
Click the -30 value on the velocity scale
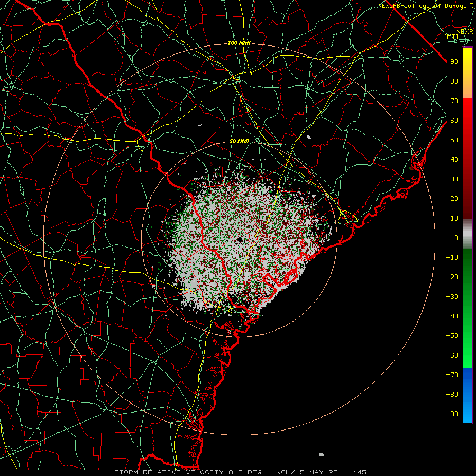click(452, 297)
